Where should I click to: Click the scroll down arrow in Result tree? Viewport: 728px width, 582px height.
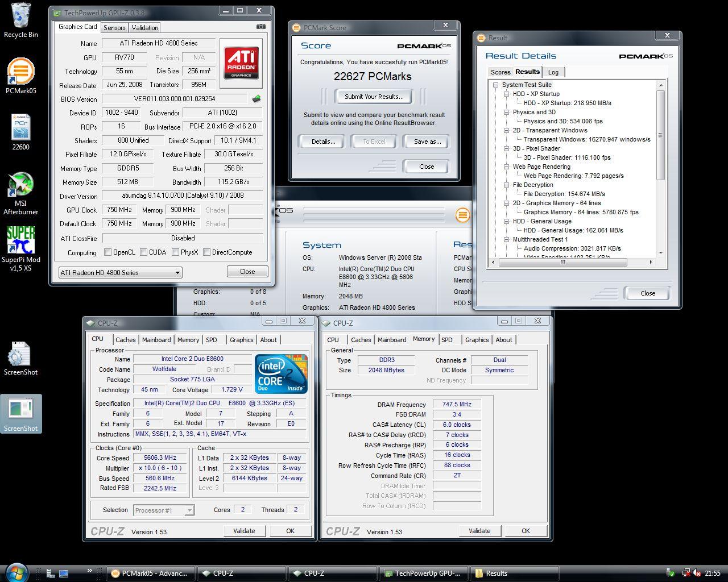(x=660, y=253)
